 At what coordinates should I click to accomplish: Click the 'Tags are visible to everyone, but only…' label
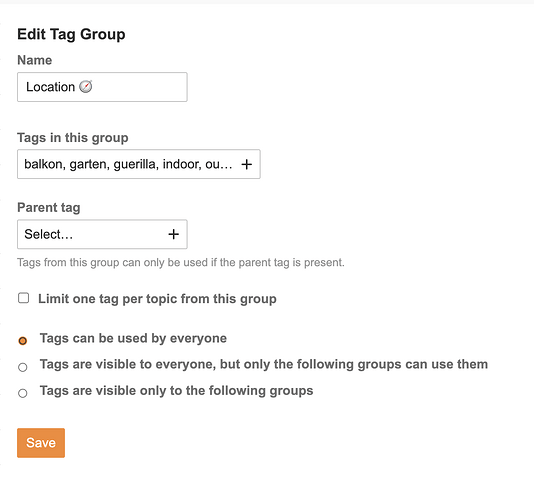264,364
